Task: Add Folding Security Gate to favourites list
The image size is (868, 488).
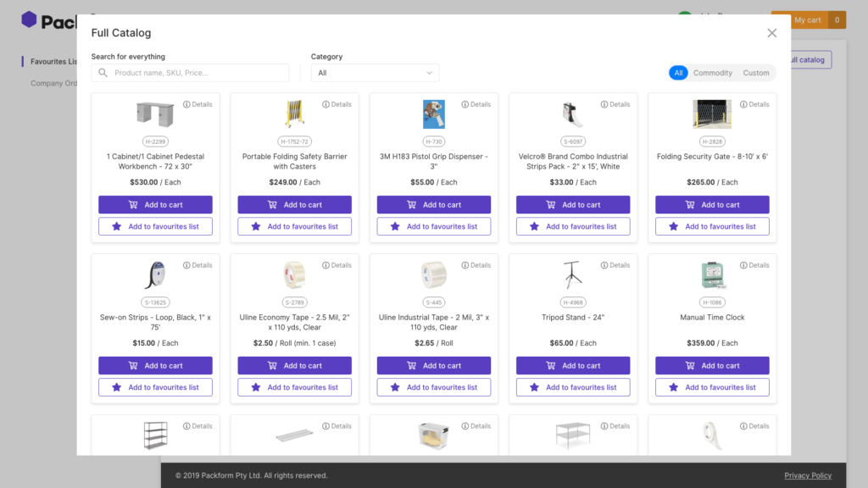Action: tap(712, 226)
